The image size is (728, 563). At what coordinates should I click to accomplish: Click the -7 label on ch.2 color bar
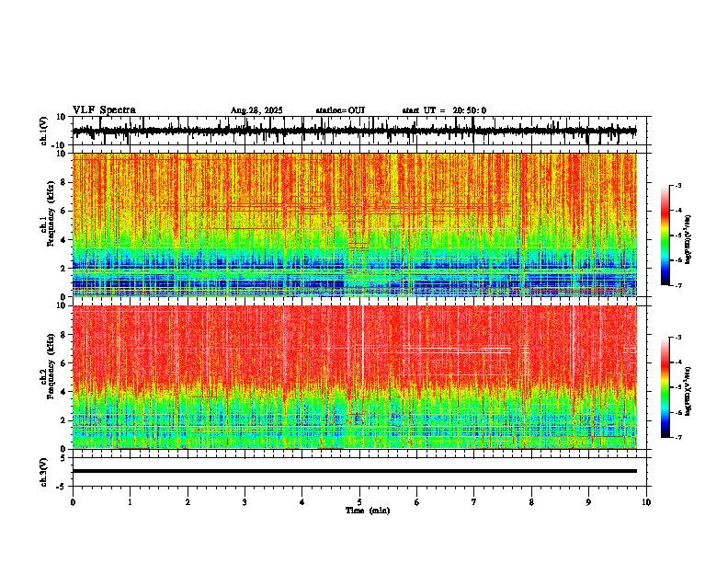[x=677, y=437]
